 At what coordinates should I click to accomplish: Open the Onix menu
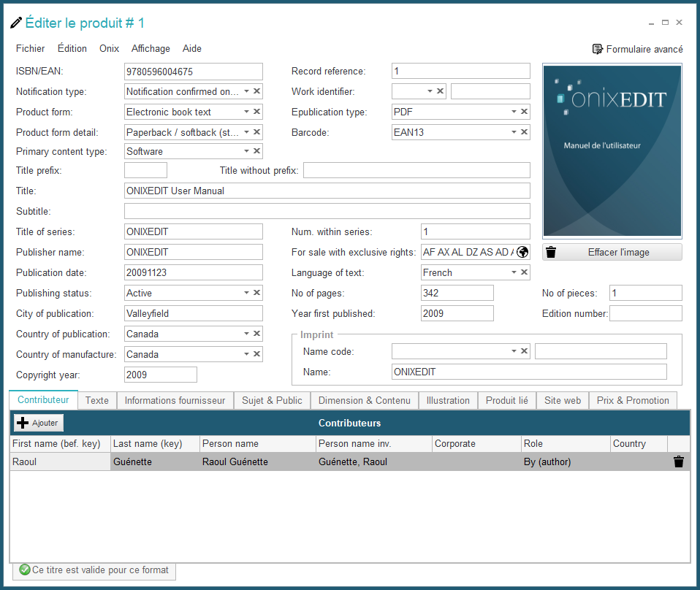point(109,49)
